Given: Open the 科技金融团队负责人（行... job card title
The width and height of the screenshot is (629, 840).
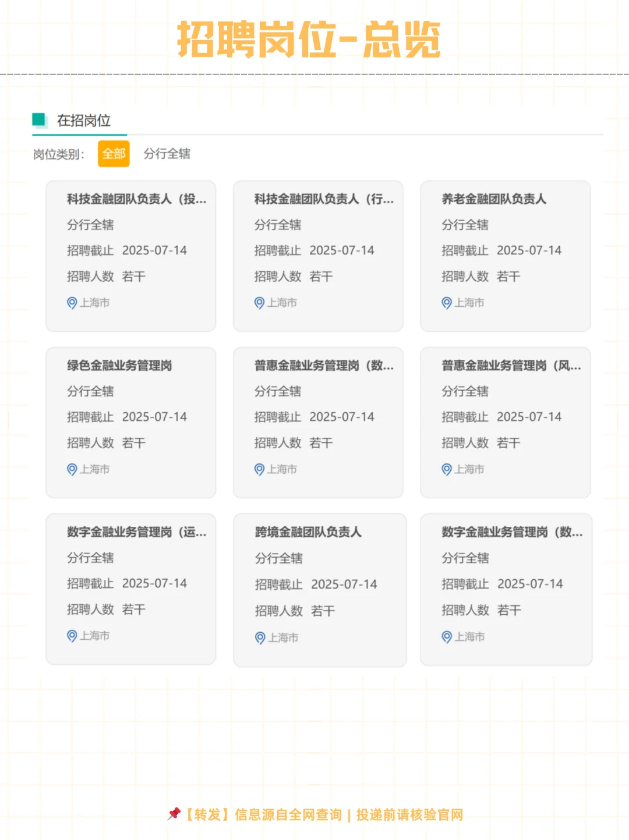Looking at the screenshot, I should click(x=324, y=199).
